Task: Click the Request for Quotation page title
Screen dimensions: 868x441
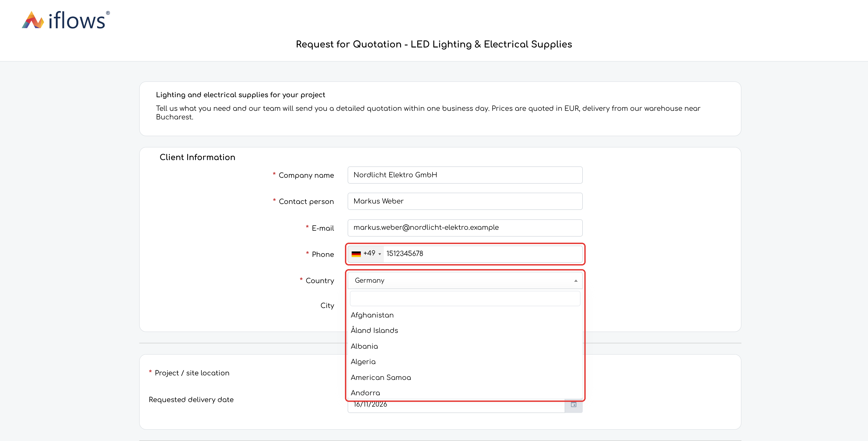Action: point(434,44)
